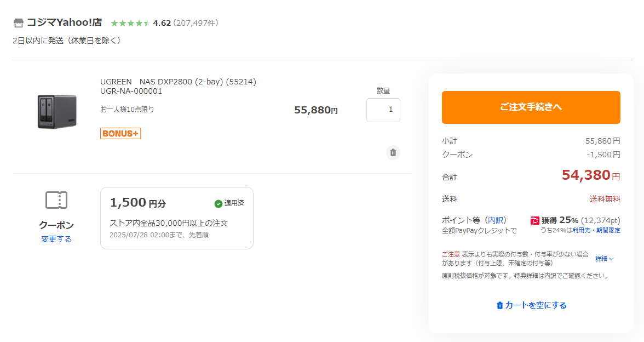Click the star rating icons
This screenshot has height=342, width=644.
pyautogui.click(x=130, y=23)
